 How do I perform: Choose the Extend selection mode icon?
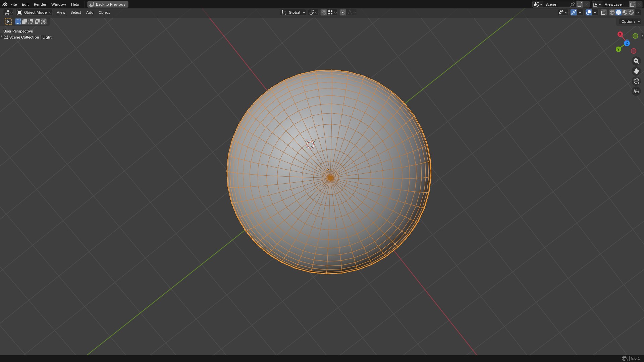[x=24, y=21]
